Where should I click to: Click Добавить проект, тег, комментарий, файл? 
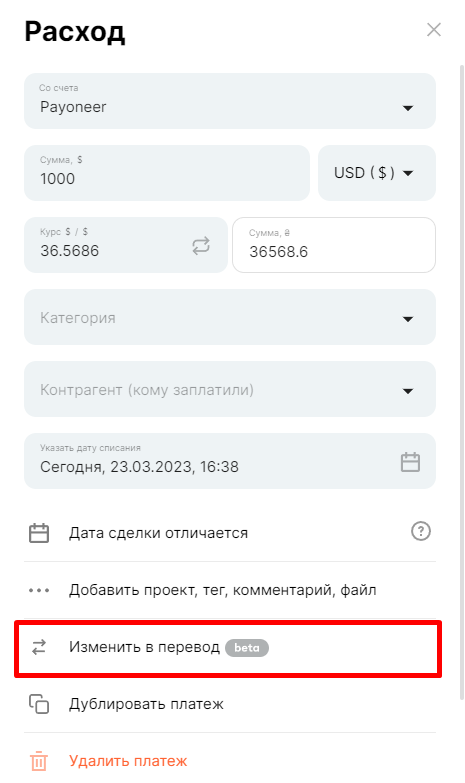pyautogui.click(x=222, y=590)
